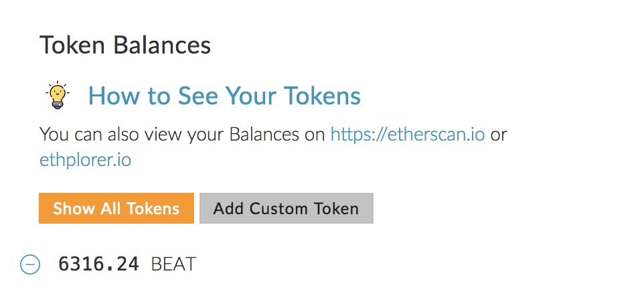Open the https://etherscan.io link

tap(408, 135)
